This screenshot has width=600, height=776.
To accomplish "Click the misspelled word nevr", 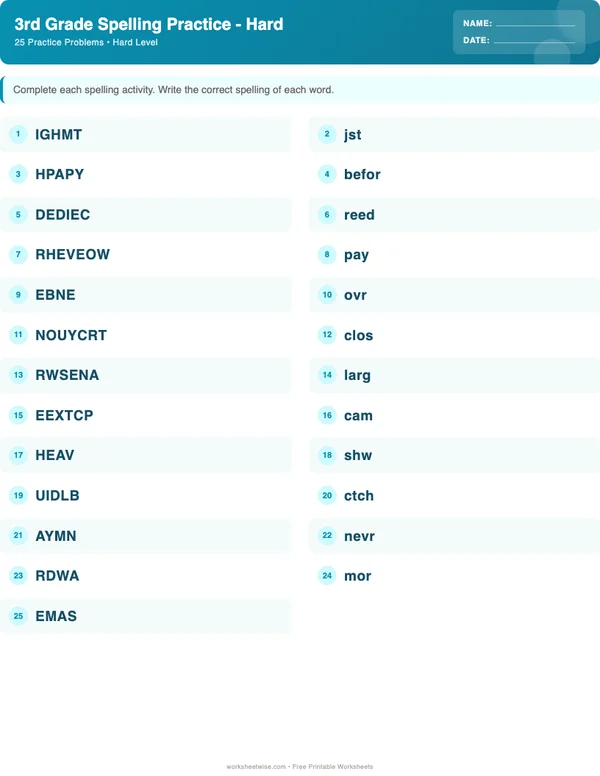I will tap(359, 536).
